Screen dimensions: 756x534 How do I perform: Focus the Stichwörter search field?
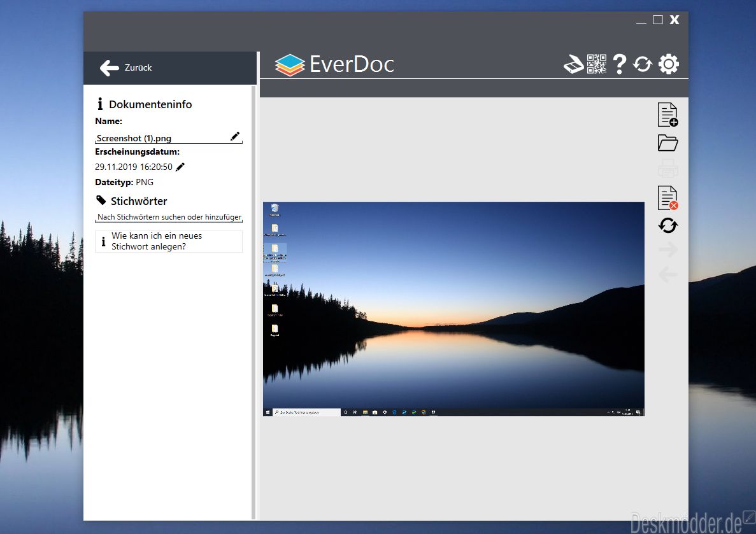tap(168, 217)
